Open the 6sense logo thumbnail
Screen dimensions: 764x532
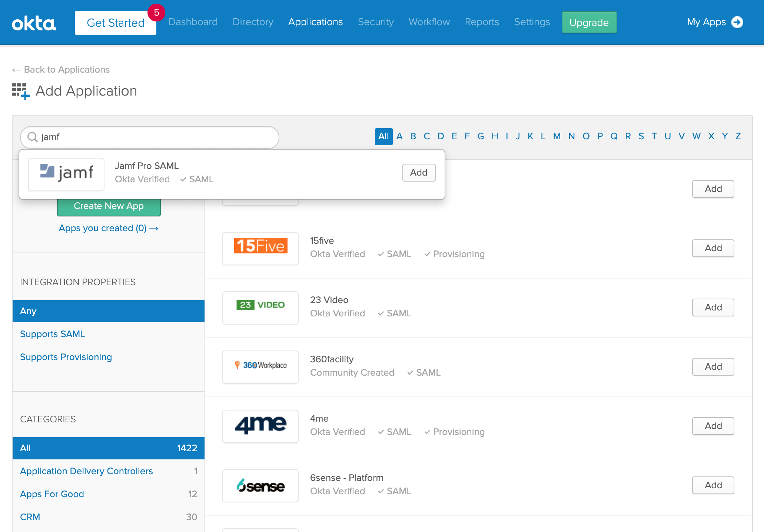coord(260,486)
